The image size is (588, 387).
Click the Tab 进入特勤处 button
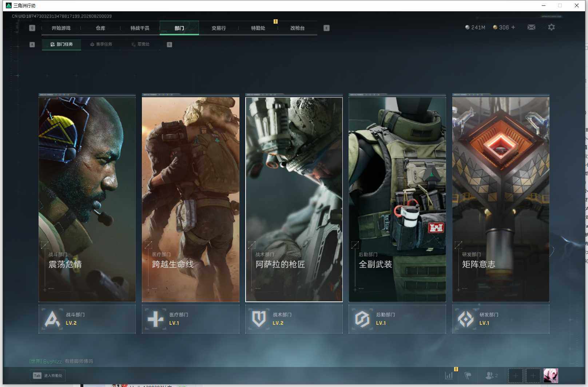[x=48, y=376]
